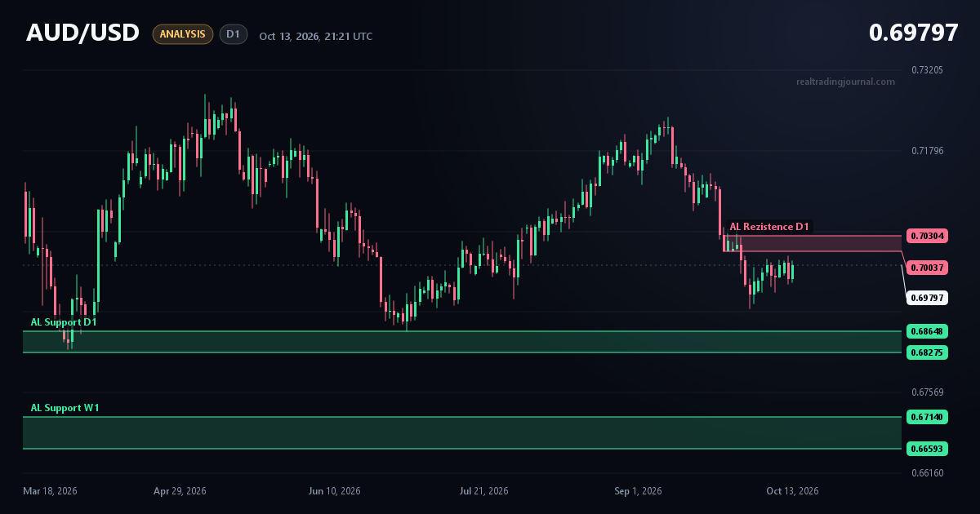This screenshot has width=980, height=514.
Task: Click the AL Support D1 label
Action: tap(64, 322)
